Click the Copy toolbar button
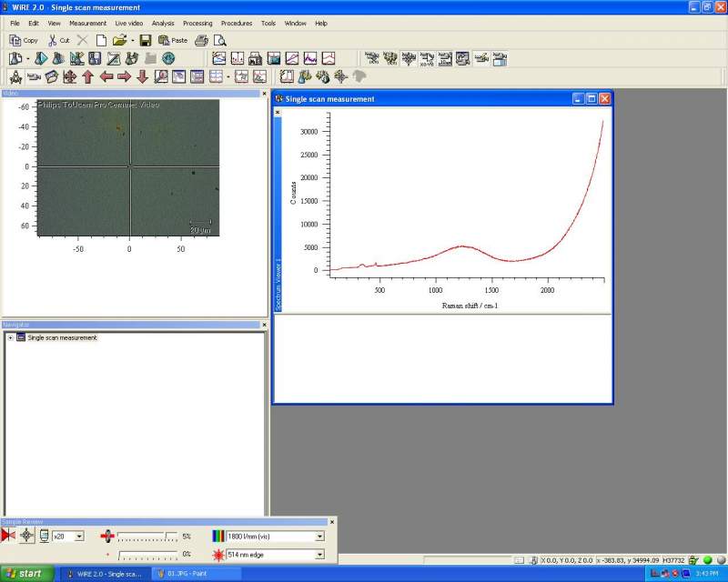The height and width of the screenshot is (582, 728). tap(24, 40)
